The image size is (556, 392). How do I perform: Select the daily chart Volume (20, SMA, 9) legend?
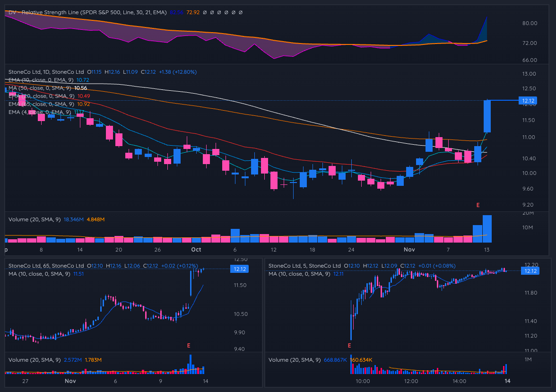coord(35,219)
